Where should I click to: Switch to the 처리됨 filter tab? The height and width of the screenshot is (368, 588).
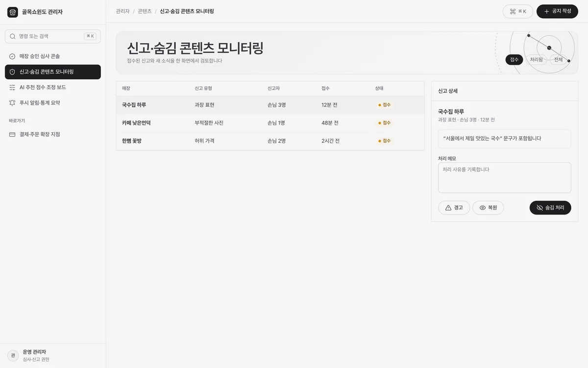[x=537, y=60]
